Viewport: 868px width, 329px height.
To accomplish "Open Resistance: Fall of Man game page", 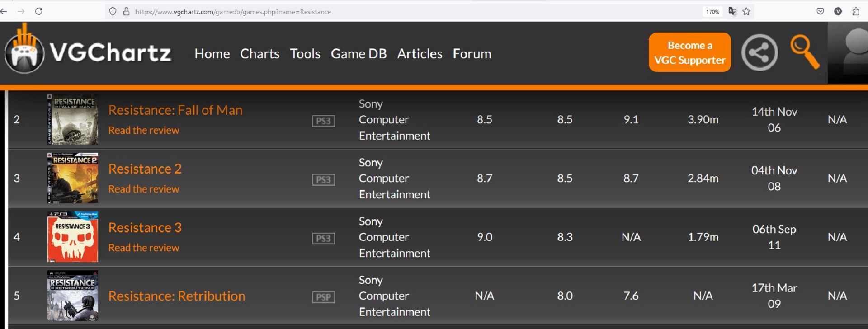I will tap(175, 110).
